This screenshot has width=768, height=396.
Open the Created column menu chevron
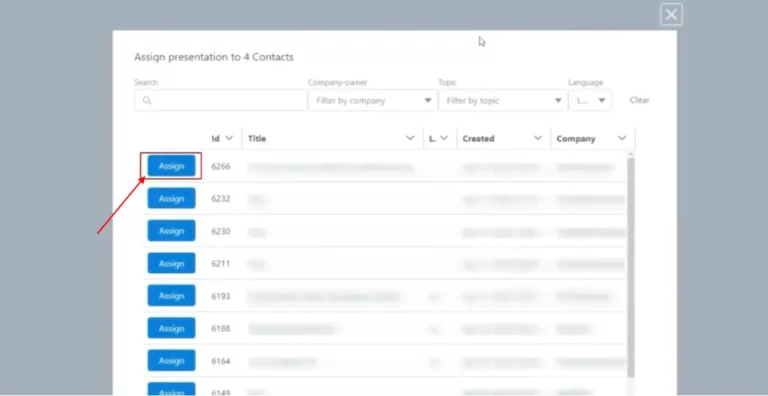pyautogui.click(x=538, y=138)
